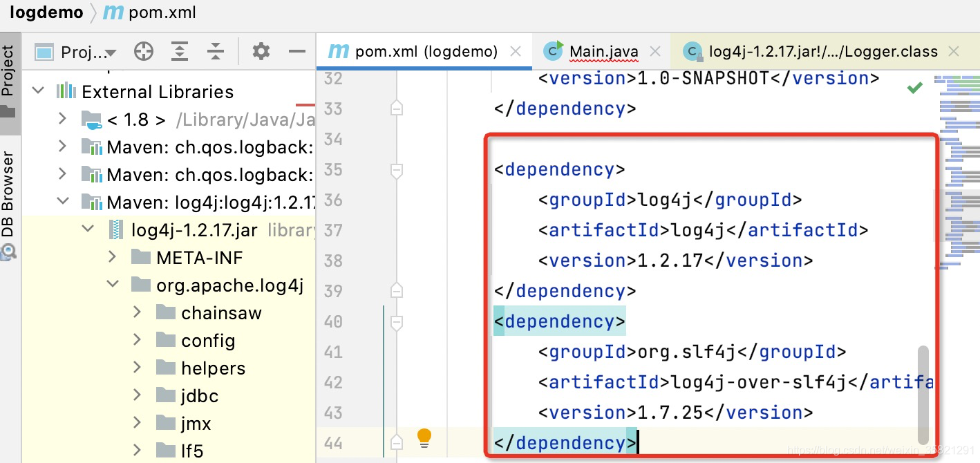The image size is (980, 463).
Task: Select the chainsaw folder
Action: point(169,312)
